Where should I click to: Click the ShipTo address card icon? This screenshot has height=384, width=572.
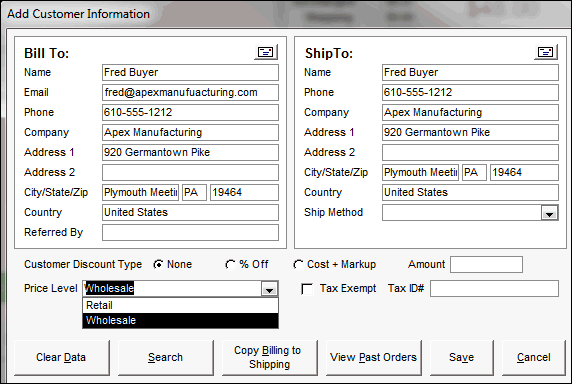click(x=546, y=52)
